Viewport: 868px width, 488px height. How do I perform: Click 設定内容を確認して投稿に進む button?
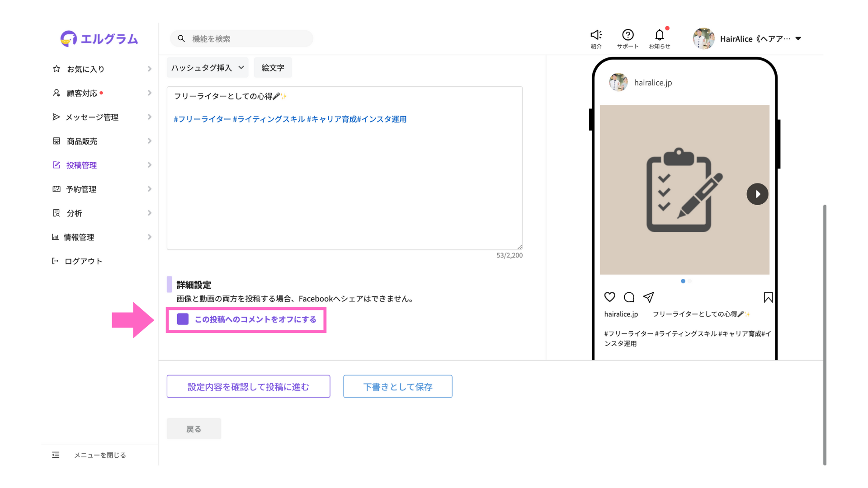pyautogui.click(x=248, y=386)
